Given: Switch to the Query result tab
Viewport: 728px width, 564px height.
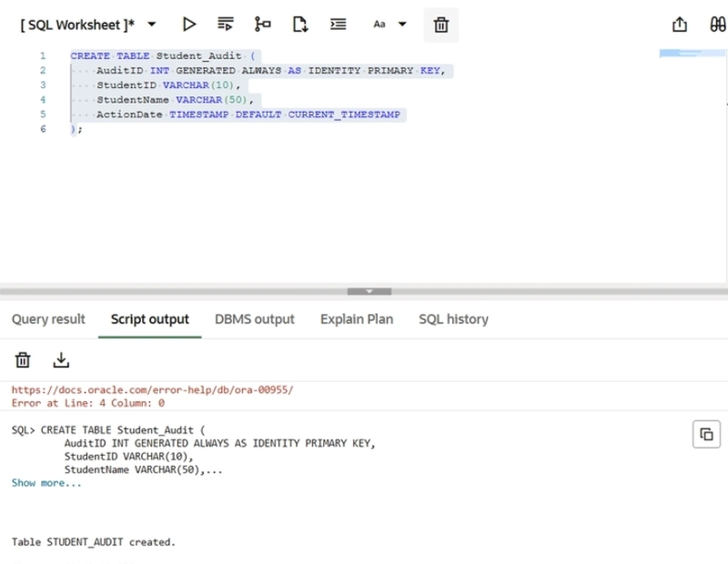Looking at the screenshot, I should click(x=48, y=319).
